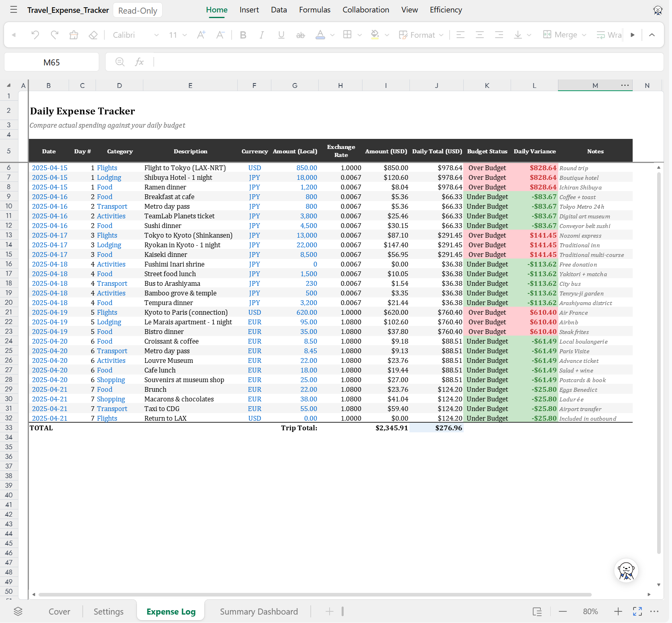
Task: Click the align center icon
Action: pos(480,35)
